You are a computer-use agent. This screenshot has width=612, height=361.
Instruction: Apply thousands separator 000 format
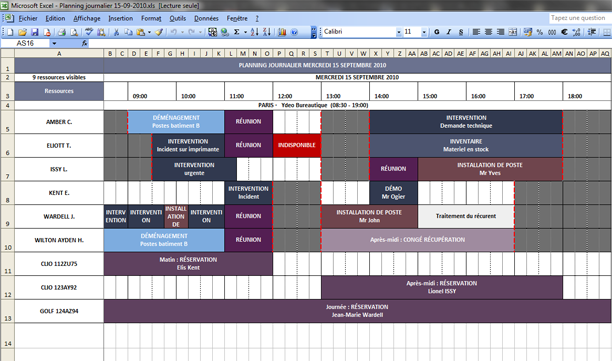coord(552,32)
